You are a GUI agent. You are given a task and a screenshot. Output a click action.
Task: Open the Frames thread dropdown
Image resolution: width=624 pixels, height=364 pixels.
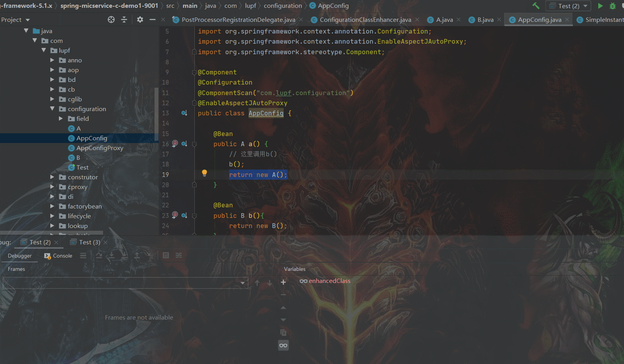point(125,283)
